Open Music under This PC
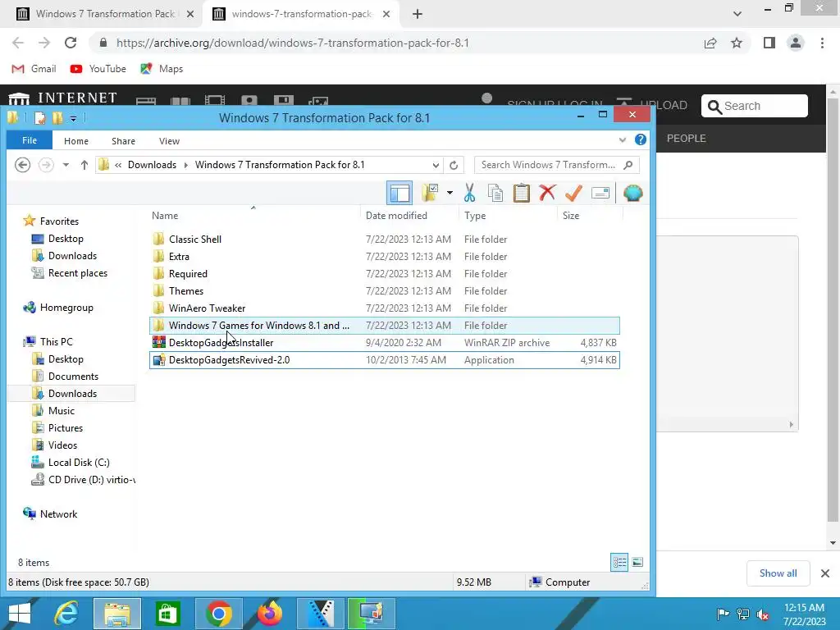The height and width of the screenshot is (630, 840). tap(61, 410)
